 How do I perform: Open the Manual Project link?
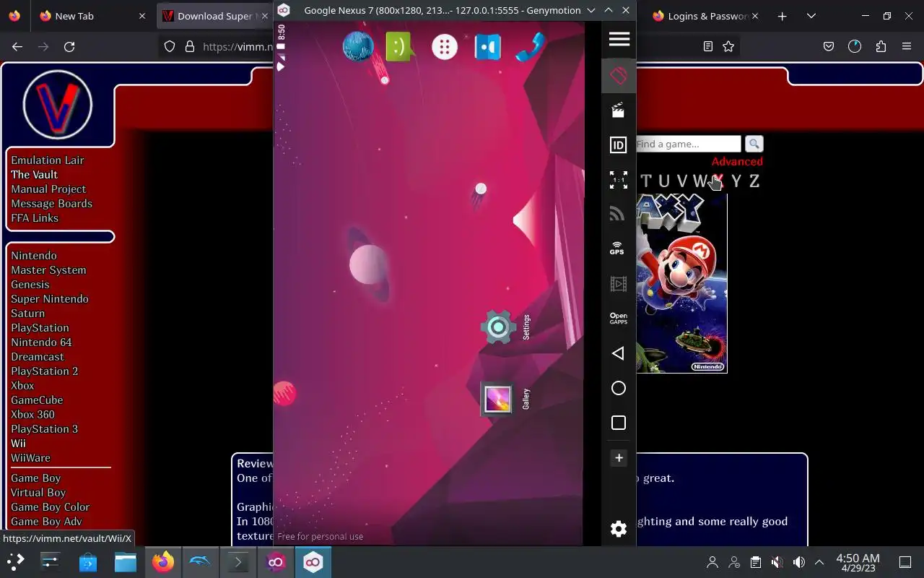click(48, 189)
